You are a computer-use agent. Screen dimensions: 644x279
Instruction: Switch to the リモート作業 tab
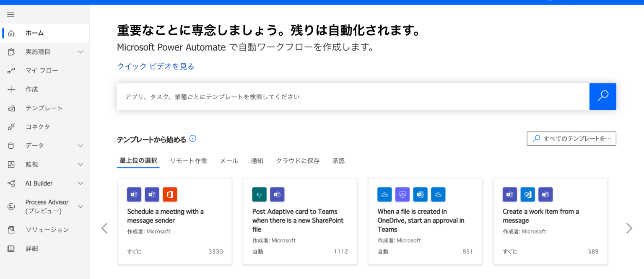point(188,161)
